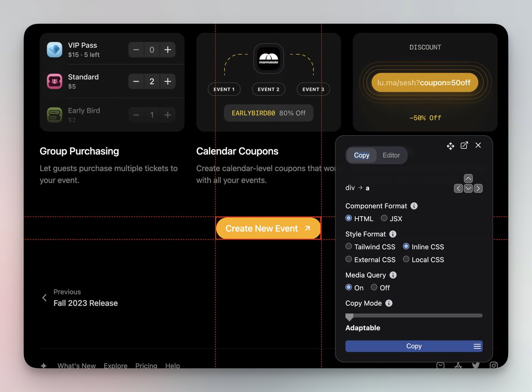The height and width of the screenshot is (392, 532).
Task: Click the EVENT 2 pill
Action: pyautogui.click(x=269, y=89)
